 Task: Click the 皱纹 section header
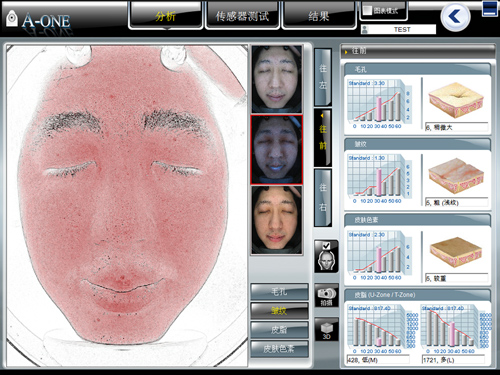(417, 144)
